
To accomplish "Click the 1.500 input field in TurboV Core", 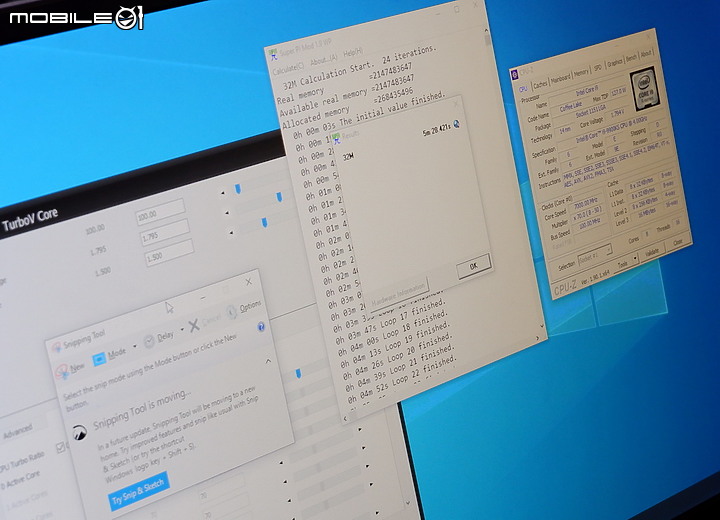I will pos(169,253).
